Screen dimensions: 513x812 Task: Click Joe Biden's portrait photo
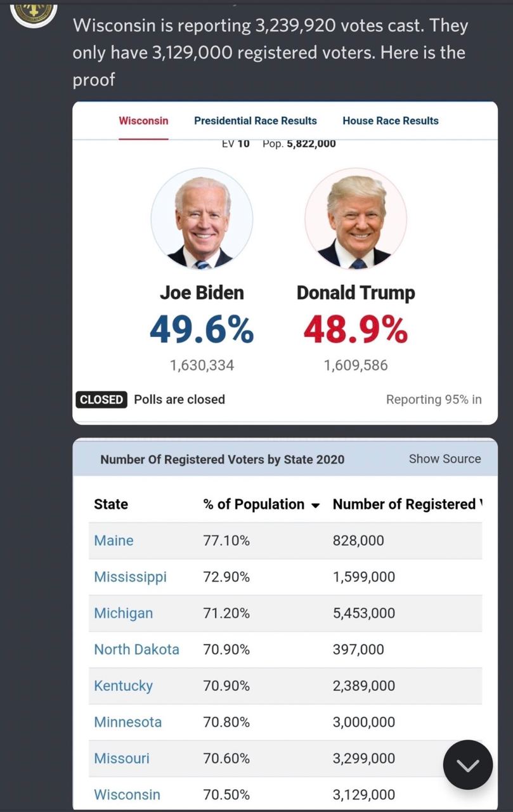(202, 219)
